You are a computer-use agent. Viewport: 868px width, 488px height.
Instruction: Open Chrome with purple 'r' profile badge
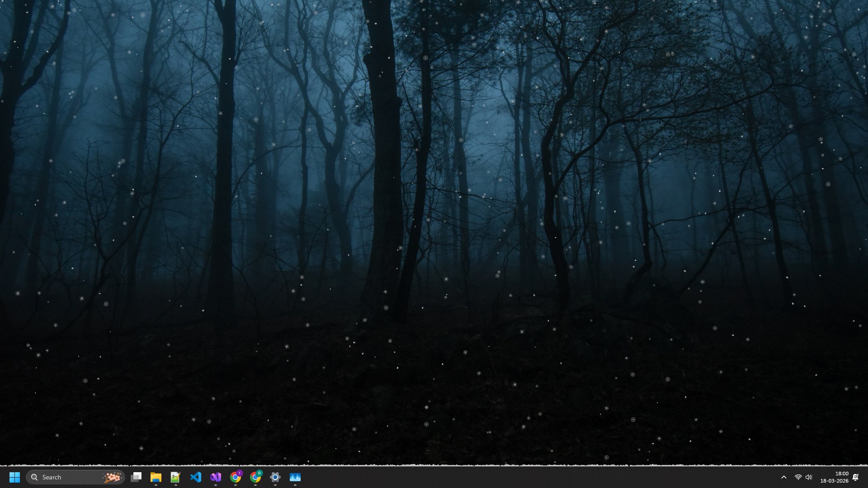point(236,477)
